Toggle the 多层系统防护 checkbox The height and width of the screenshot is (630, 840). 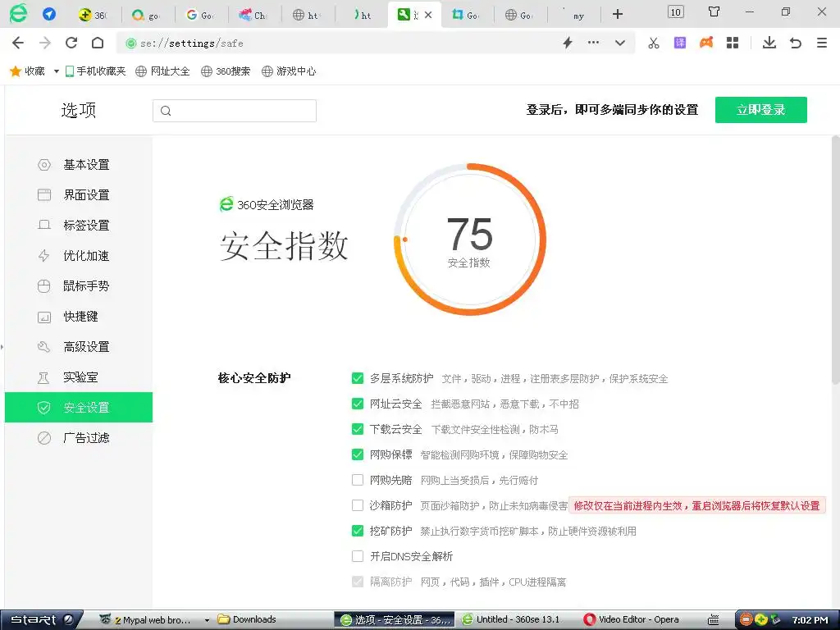(358, 378)
